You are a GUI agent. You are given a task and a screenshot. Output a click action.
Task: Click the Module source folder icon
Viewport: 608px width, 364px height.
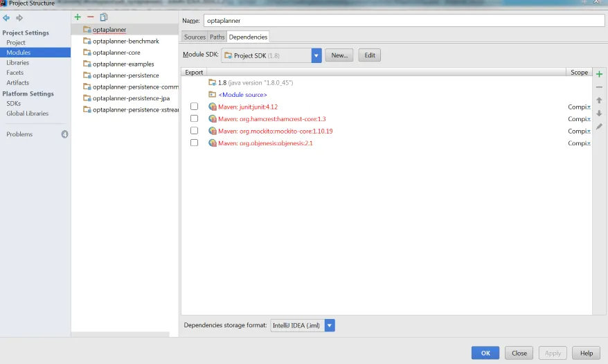click(212, 94)
